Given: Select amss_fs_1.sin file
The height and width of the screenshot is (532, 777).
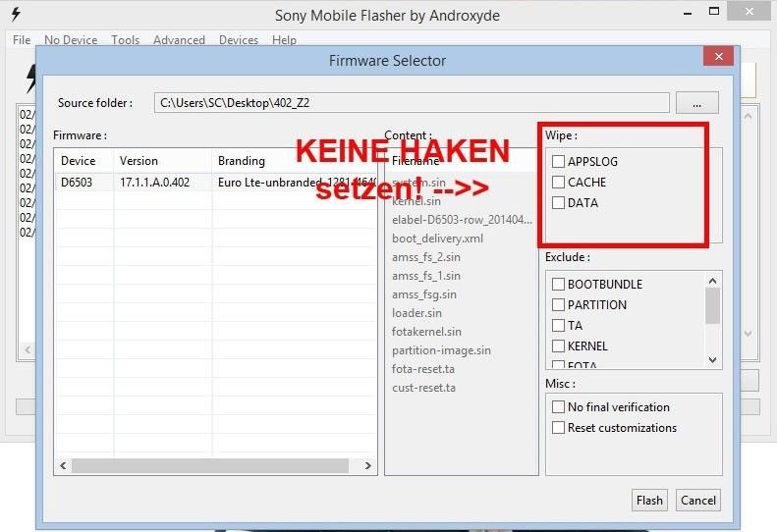Looking at the screenshot, I should pyautogui.click(x=426, y=276).
